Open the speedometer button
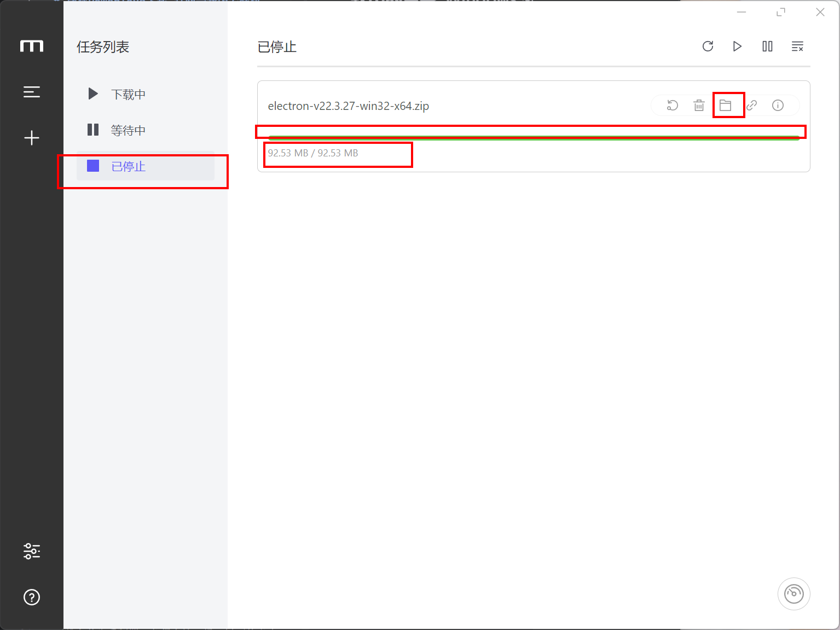This screenshot has width=840, height=630. (794, 594)
